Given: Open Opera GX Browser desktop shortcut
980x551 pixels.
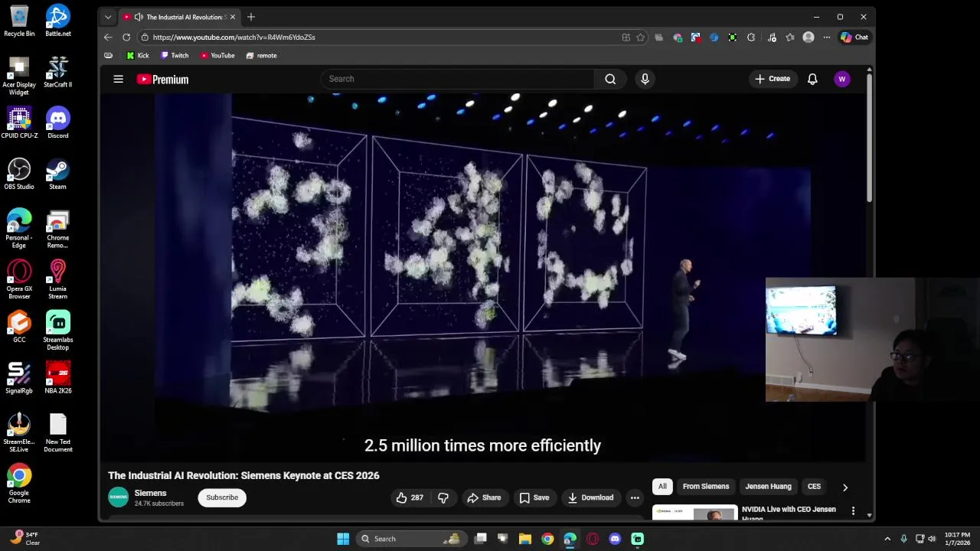Looking at the screenshot, I should point(19,279).
